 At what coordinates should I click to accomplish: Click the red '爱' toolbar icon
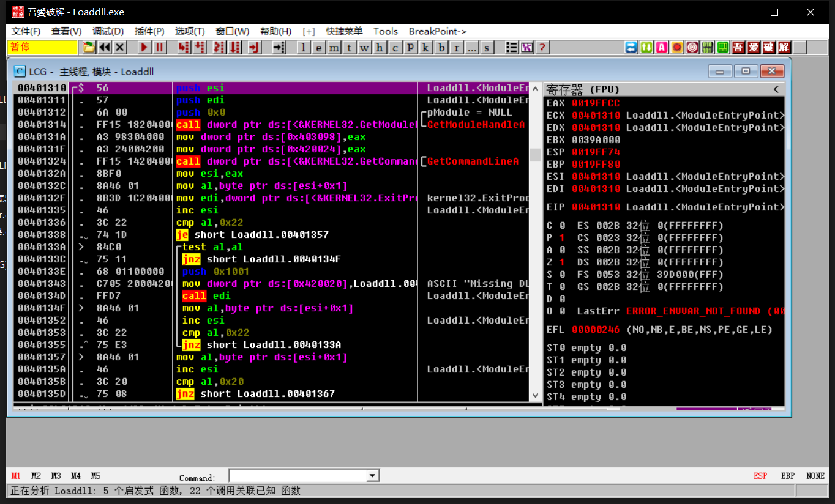click(x=754, y=47)
